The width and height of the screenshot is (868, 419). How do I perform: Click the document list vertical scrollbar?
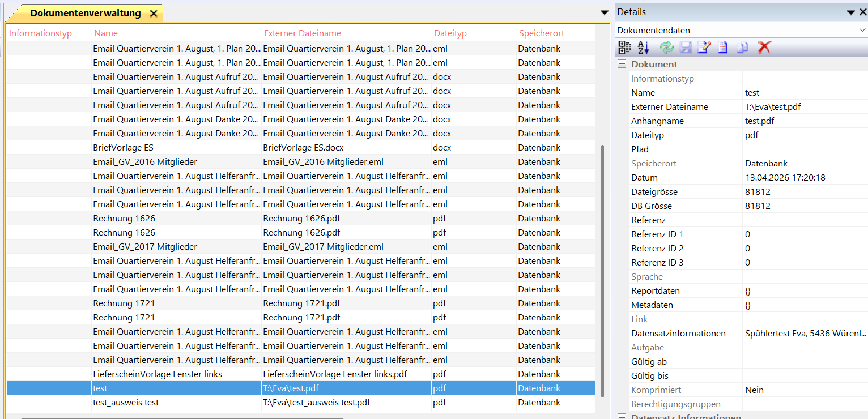tap(602, 271)
